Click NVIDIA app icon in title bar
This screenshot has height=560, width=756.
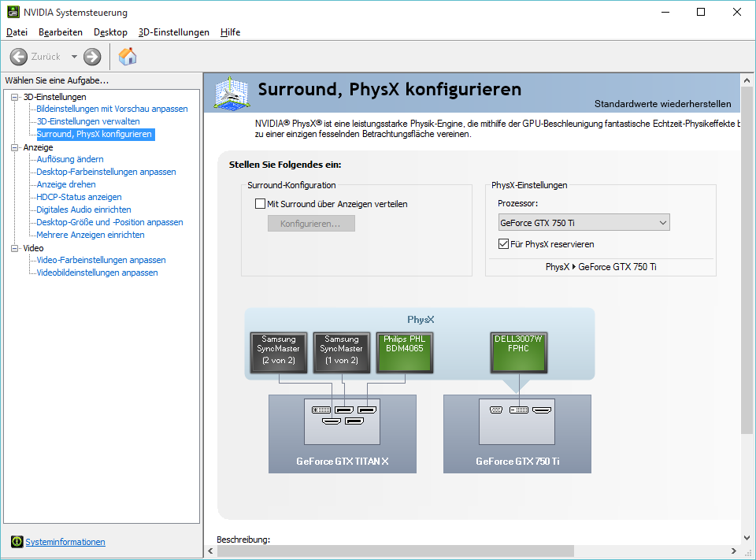13,12
